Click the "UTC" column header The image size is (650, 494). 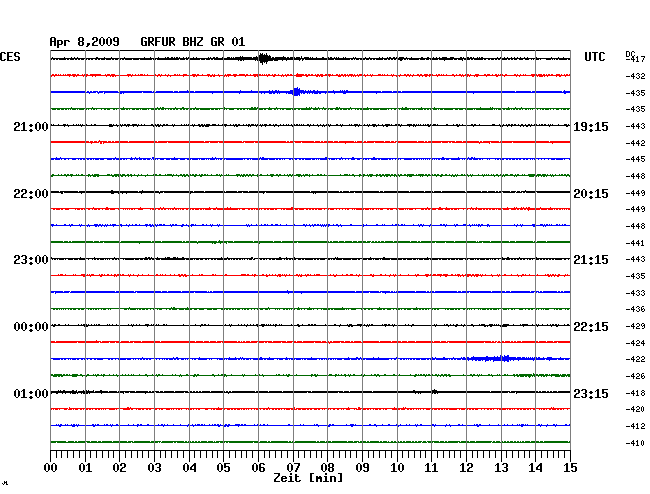point(594,57)
